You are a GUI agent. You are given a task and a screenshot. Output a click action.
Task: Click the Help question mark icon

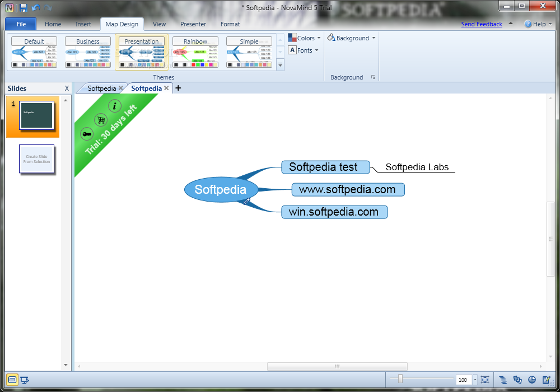528,24
